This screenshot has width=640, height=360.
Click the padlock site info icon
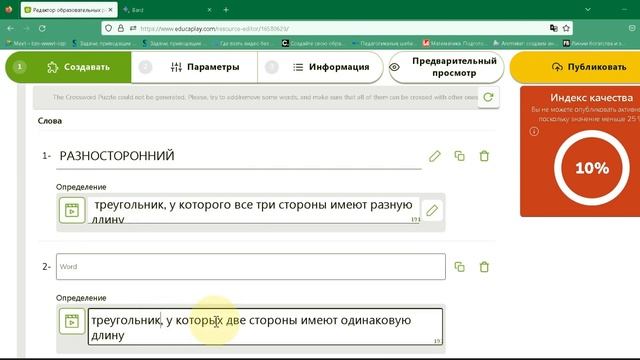pyautogui.click(x=120, y=28)
